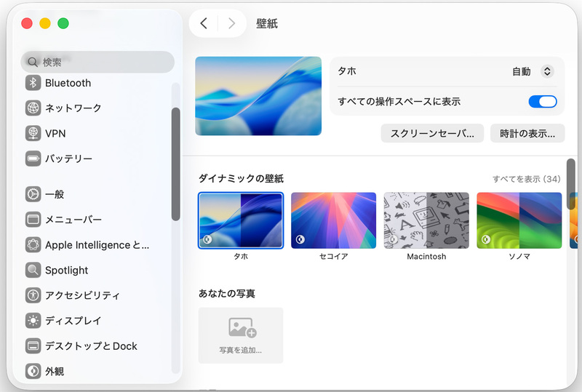This screenshot has height=392, width=582.
Task: Select ディスプレイ in the sidebar
Action: [96, 320]
